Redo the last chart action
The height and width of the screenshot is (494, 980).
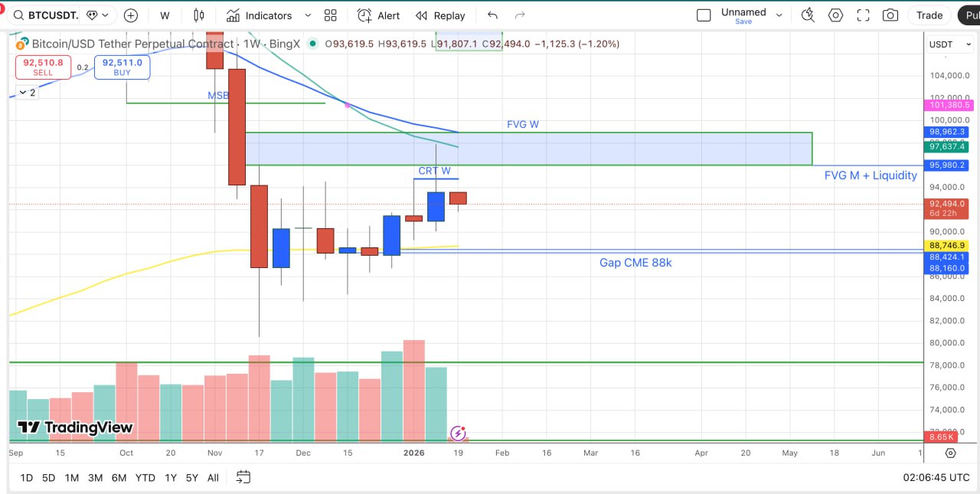point(520,15)
